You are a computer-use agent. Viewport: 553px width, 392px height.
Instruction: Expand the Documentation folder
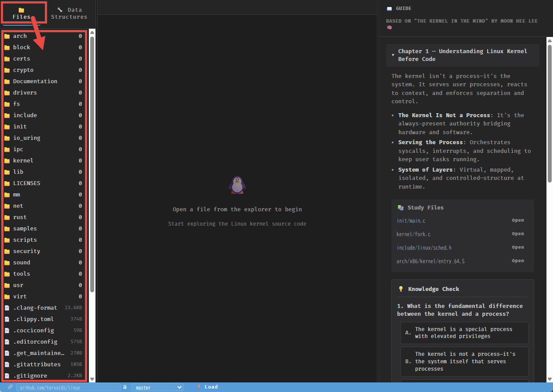35,81
